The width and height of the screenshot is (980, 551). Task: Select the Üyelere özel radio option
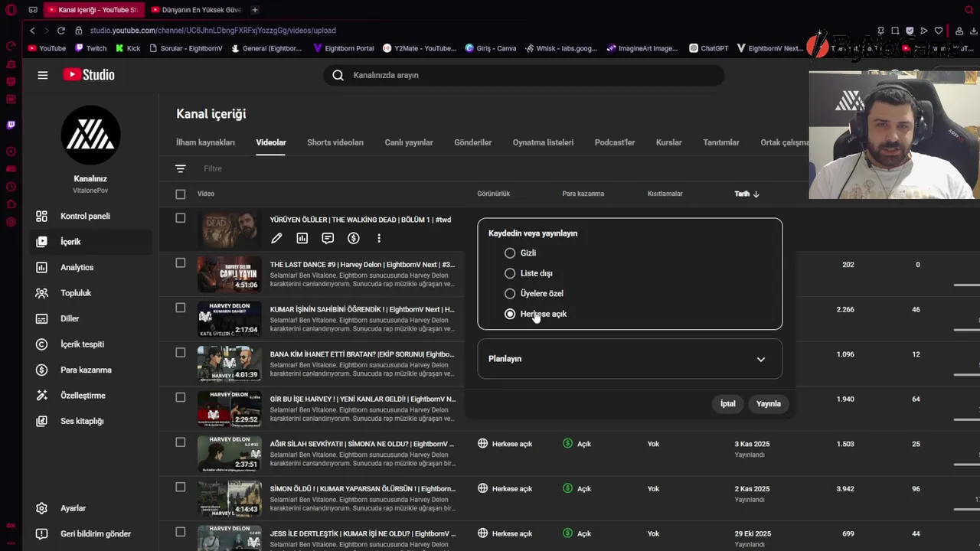(x=510, y=293)
